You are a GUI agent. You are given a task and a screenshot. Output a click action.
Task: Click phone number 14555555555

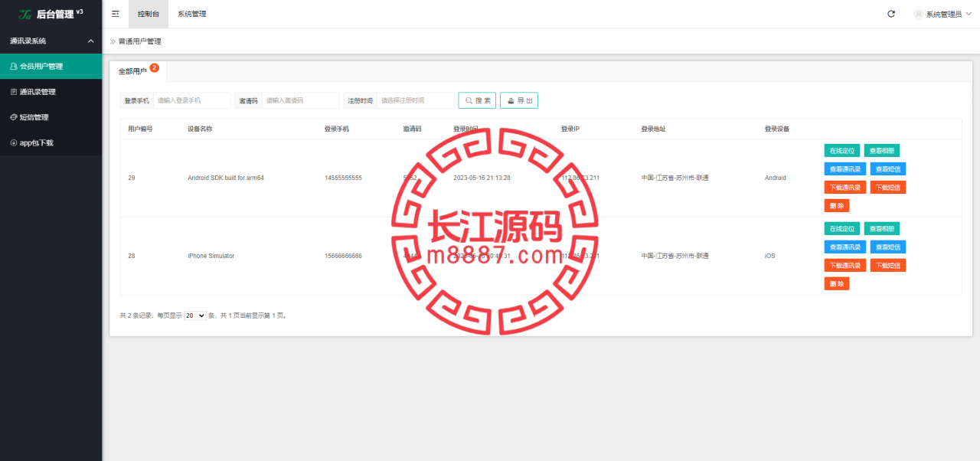[x=343, y=178]
